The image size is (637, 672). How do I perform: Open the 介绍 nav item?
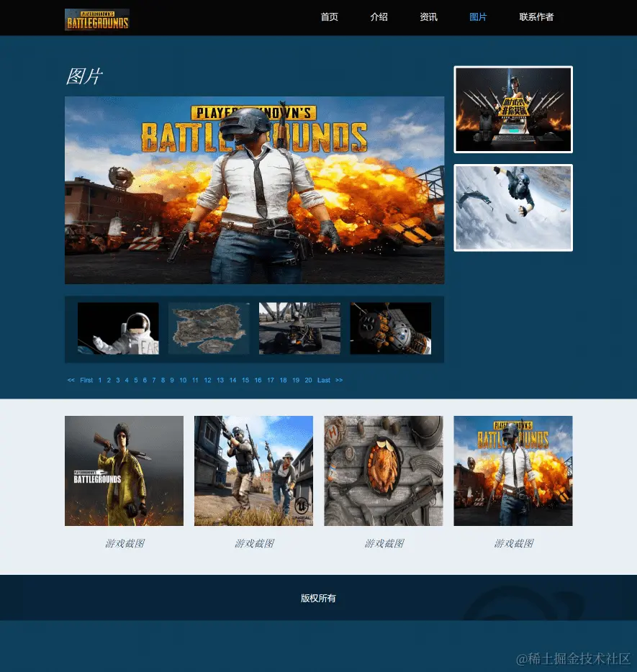click(x=379, y=17)
